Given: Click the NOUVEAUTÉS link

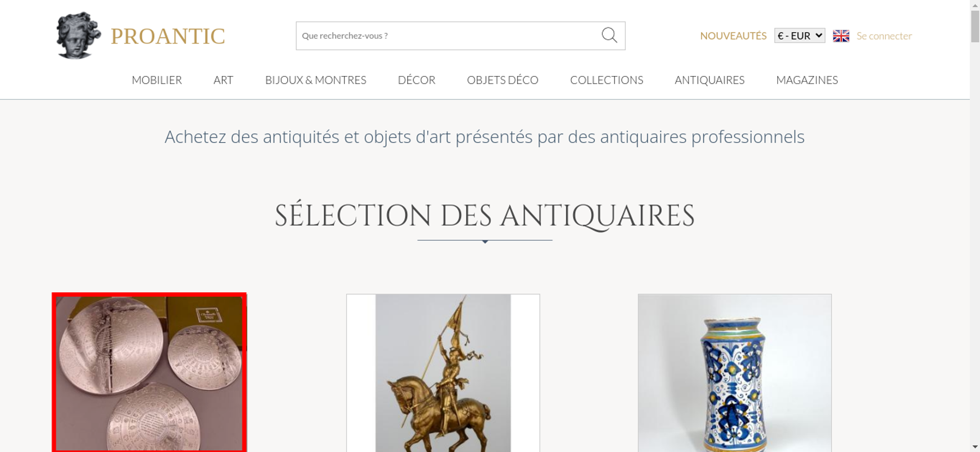Looking at the screenshot, I should [x=733, y=36].
